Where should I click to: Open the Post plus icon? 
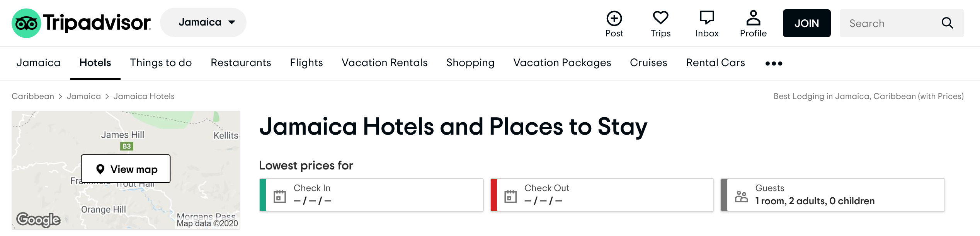(614, 18)
